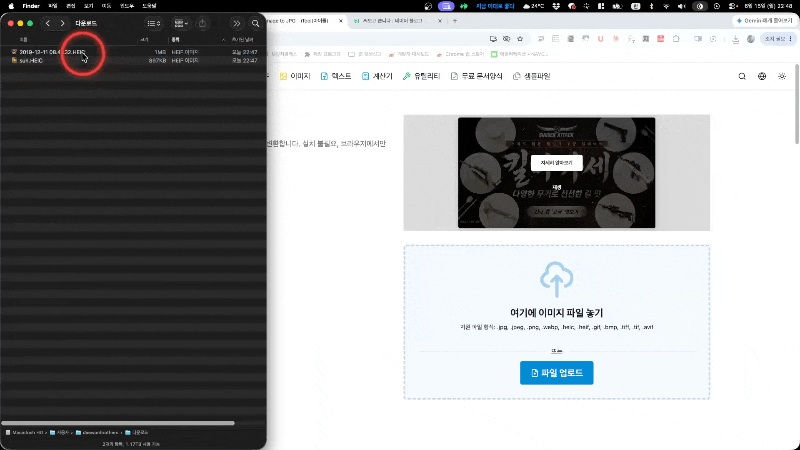Click the install/cast screen icon in address bar
This screenshot has height=450, width=800.
(493, 39)
